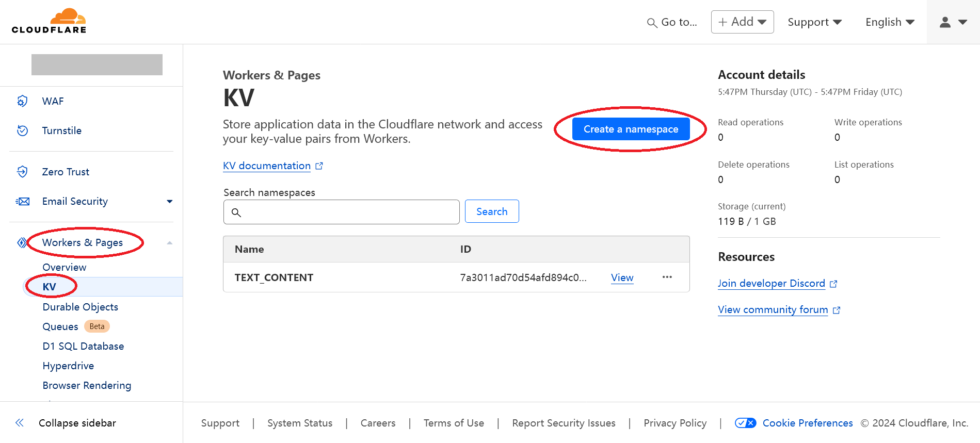
Task: Click the magnifier icon in namespace search box
Action: 236,212
